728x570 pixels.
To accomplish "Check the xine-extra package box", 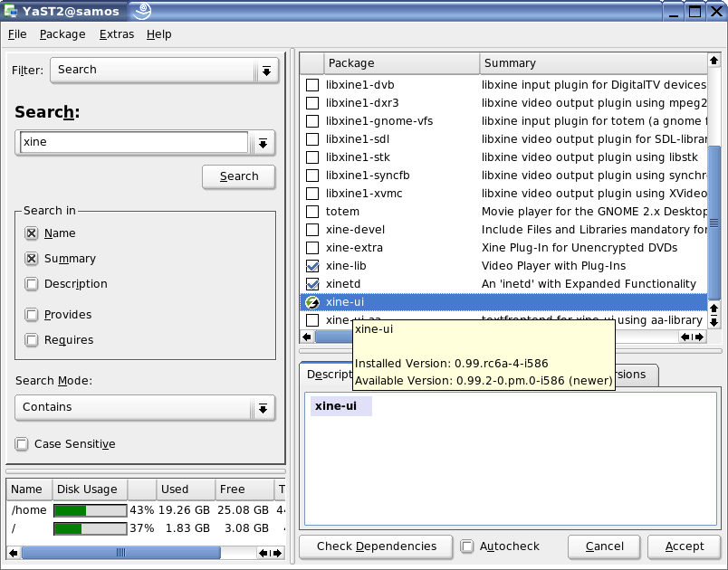I will pos(312,248).
